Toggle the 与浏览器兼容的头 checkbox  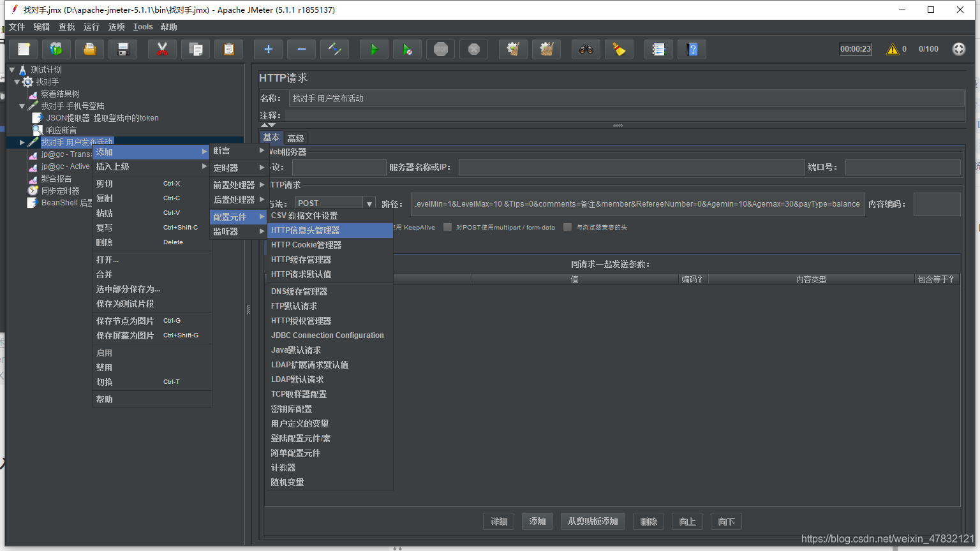567,227
